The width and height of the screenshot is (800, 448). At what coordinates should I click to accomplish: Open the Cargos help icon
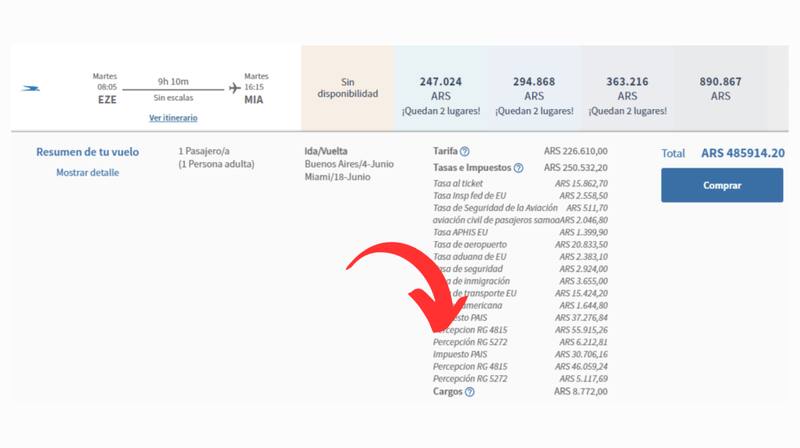tap(470, 392)
